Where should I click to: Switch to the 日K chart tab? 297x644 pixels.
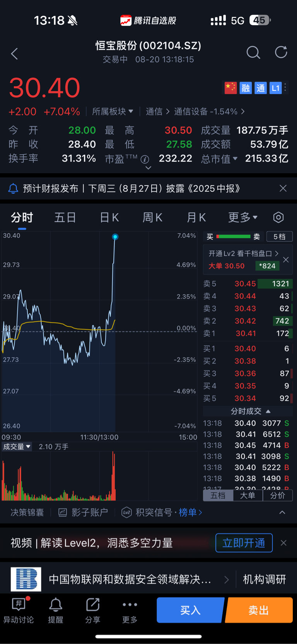(109, 217)
